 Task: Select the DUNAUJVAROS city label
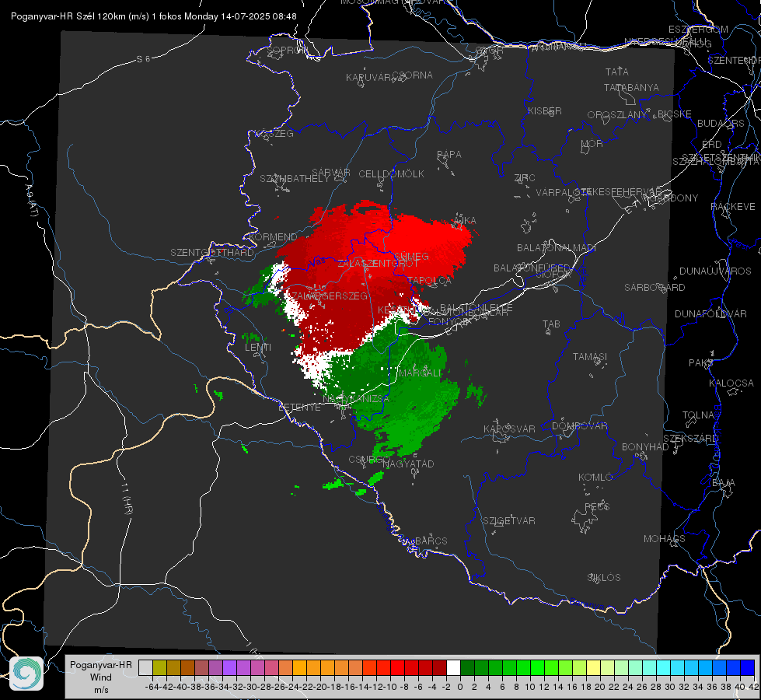coord(715,271)
